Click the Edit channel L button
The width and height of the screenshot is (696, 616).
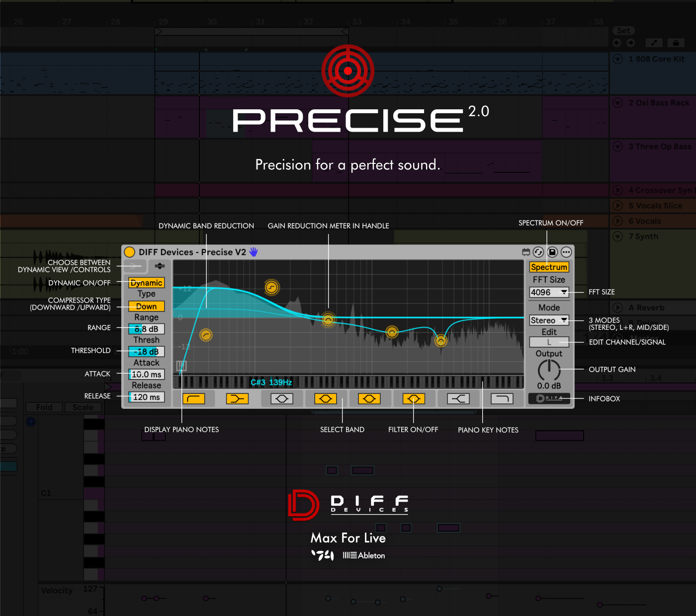coord(549,342)
